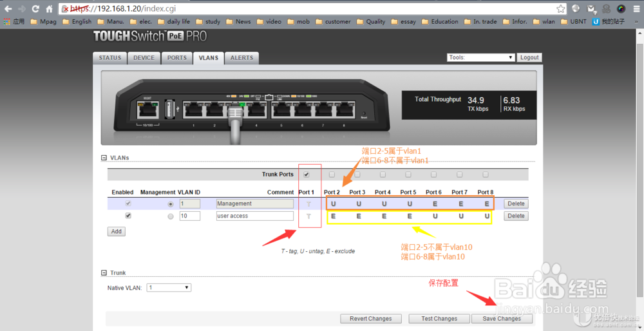Toggle Port 3 mode for VLAN 10

359,216
